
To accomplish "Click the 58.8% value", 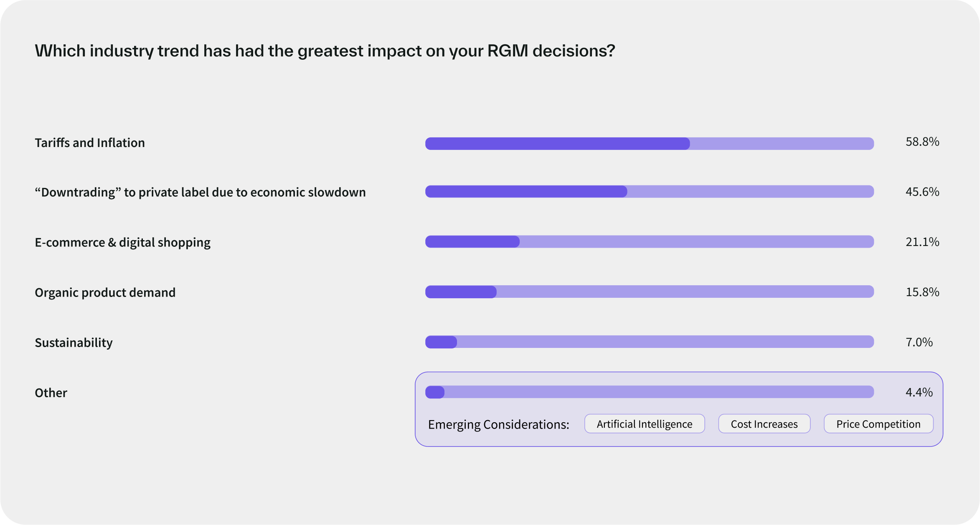I will coord(922,142).
